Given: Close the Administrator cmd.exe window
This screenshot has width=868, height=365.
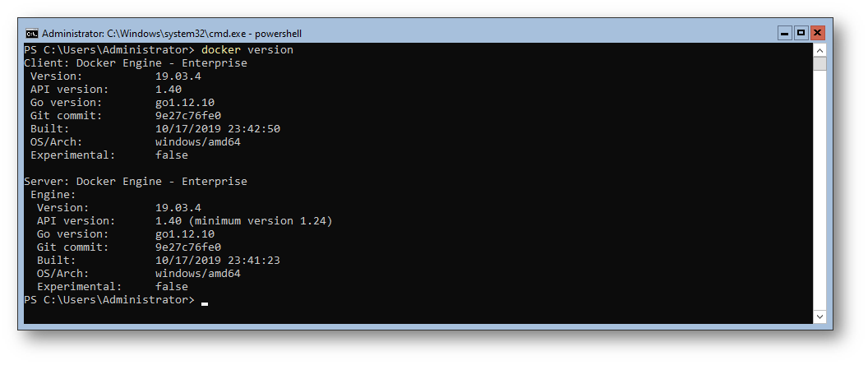Looking at the screenshot, I should click(818, 33).
